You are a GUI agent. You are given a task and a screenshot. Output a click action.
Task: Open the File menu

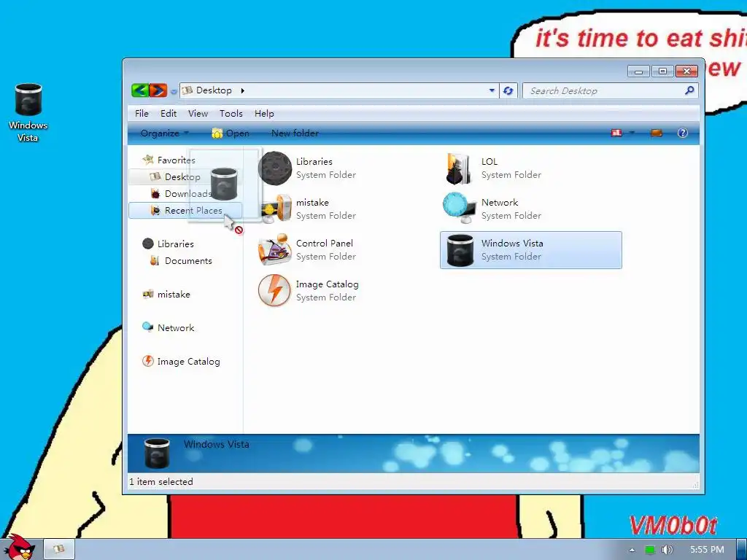coord(142,113)
